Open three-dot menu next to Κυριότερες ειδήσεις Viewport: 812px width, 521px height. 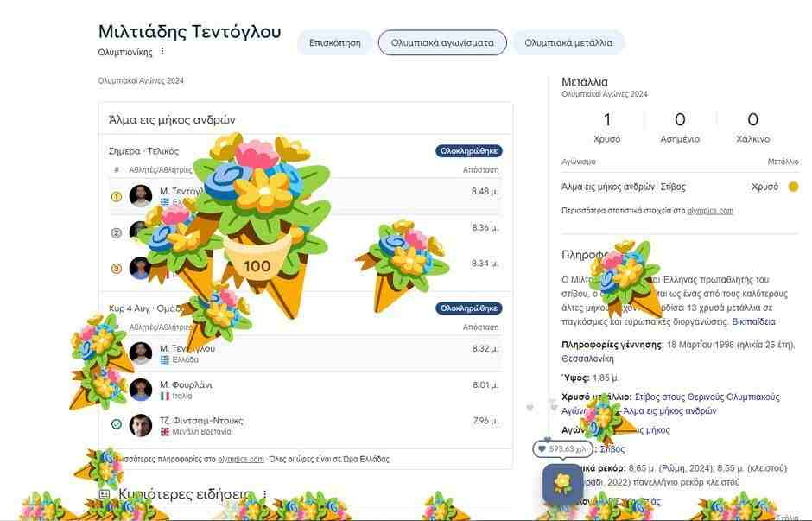[x=265, y=495]
